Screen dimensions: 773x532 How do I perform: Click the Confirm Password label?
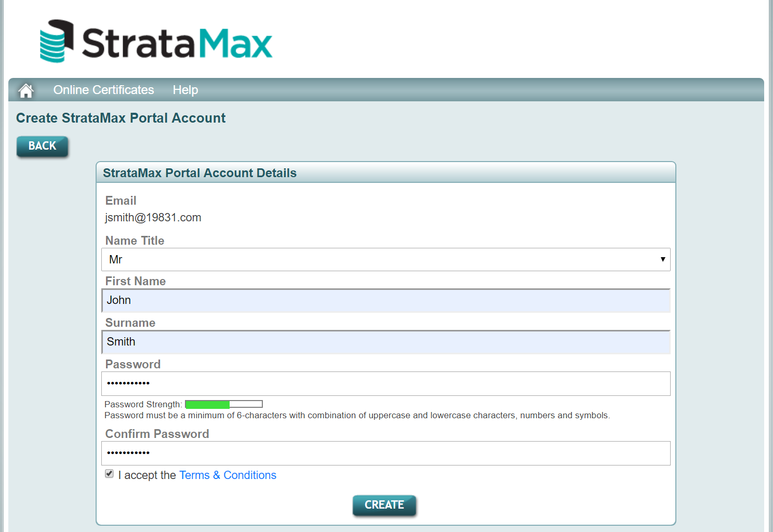[x=157, y=434]
